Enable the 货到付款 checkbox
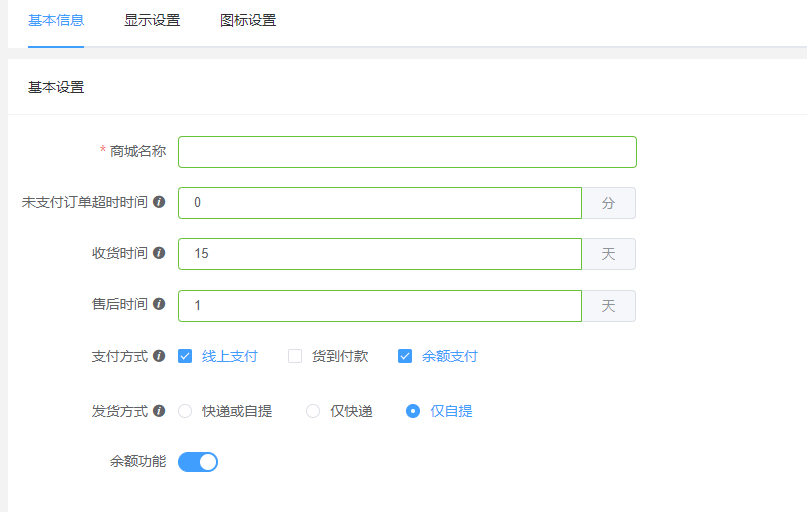 [295, 356]
